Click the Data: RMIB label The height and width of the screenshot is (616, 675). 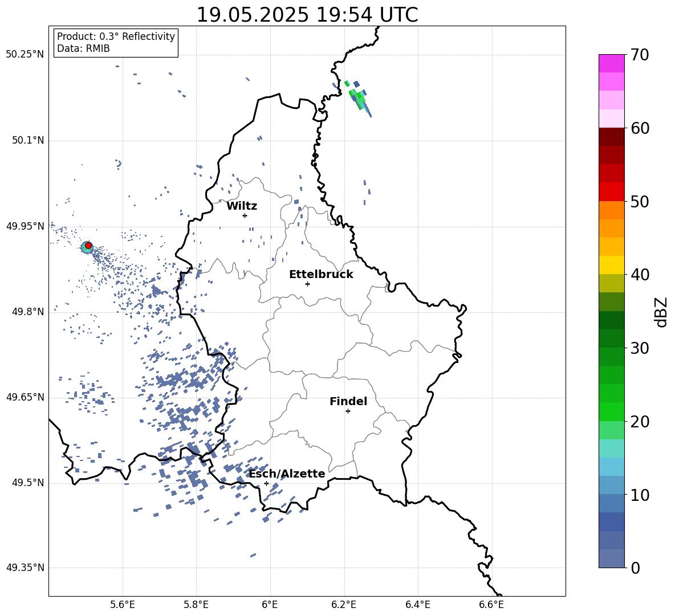click(83, 48)
